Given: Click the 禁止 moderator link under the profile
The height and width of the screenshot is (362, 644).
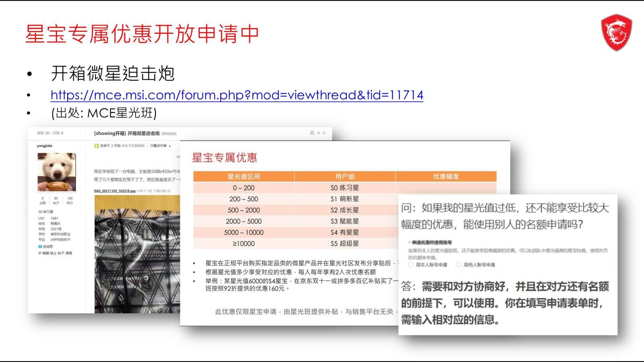Looking at the screenshot, I should (53, 253).
